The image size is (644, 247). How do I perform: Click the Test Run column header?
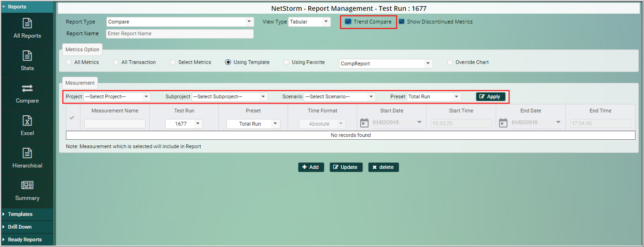coord(184,111)
